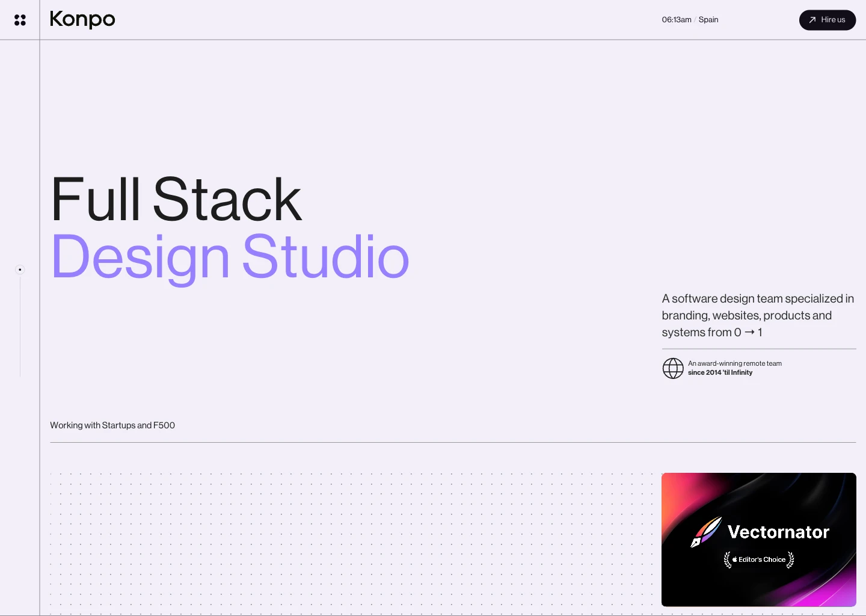The width and height of the screenshot is (866, 616).
Task: Click the laurel Editor's Choice badge
Action: point(758,559)
